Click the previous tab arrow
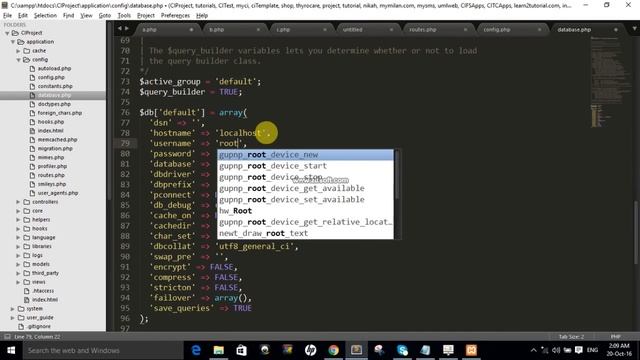 [x=120, y=29]
